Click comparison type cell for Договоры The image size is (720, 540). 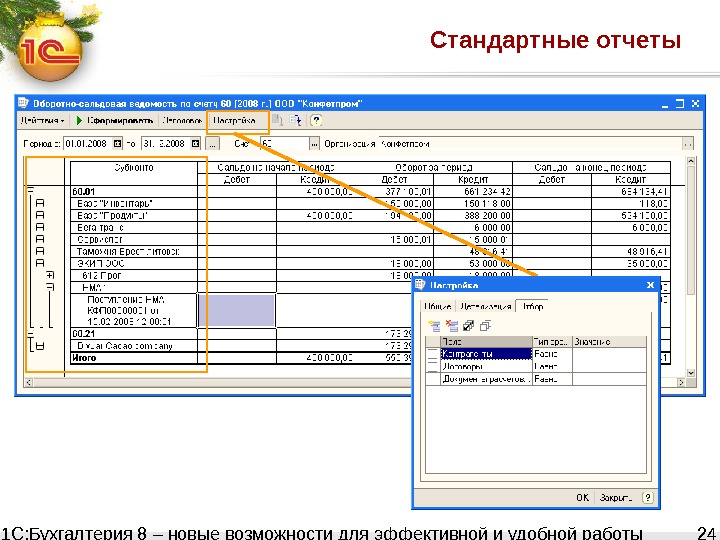[552, 366]
